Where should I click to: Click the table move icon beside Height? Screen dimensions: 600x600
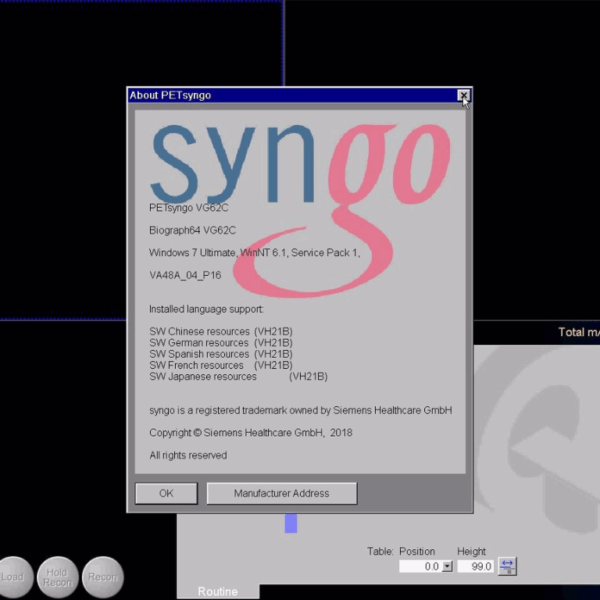pos(507,566)
